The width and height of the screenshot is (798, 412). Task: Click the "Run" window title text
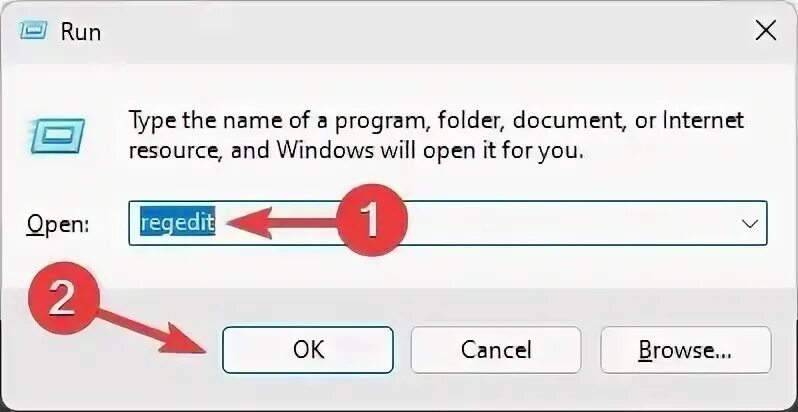point(80,32)
